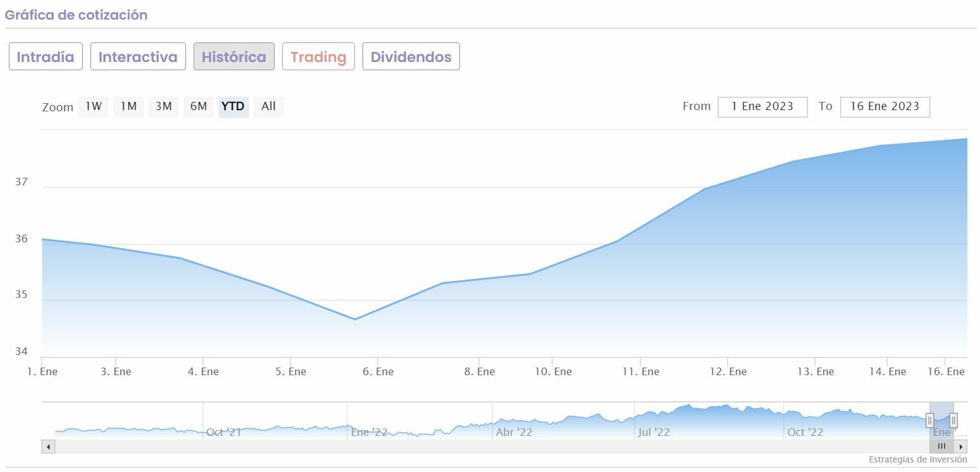Set zoom range to 1W
The image size is (980, 472).
[x=94, y=107]
